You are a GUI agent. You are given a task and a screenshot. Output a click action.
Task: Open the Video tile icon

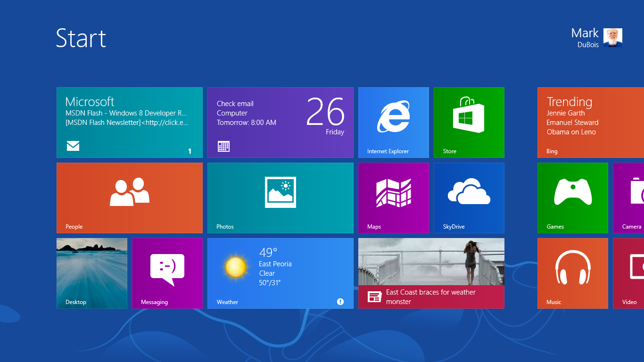click(637, 267)
